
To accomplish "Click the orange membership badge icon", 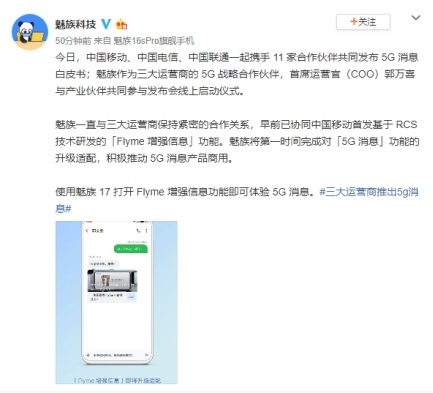I will [121, 24].
